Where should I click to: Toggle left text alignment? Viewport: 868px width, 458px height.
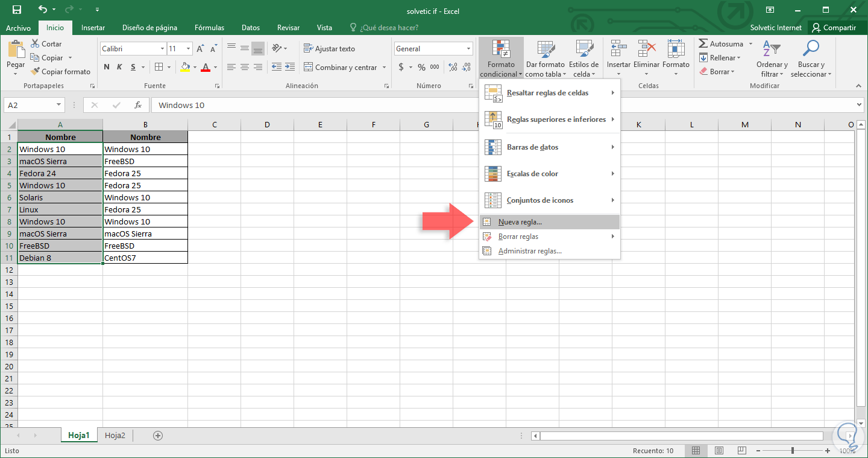231,67
